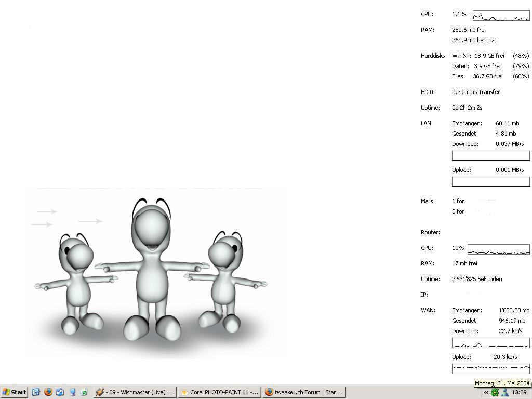The image size is (532, 399).
Task: Click the fourth quick launch icon
Action: pos(72,392)
